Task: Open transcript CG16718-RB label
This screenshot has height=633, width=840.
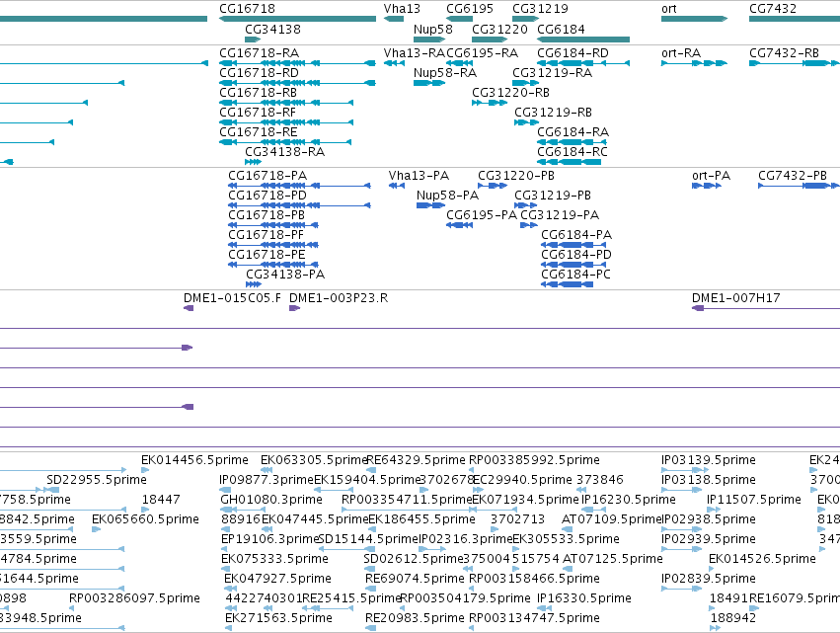Action: coord(259,93)
